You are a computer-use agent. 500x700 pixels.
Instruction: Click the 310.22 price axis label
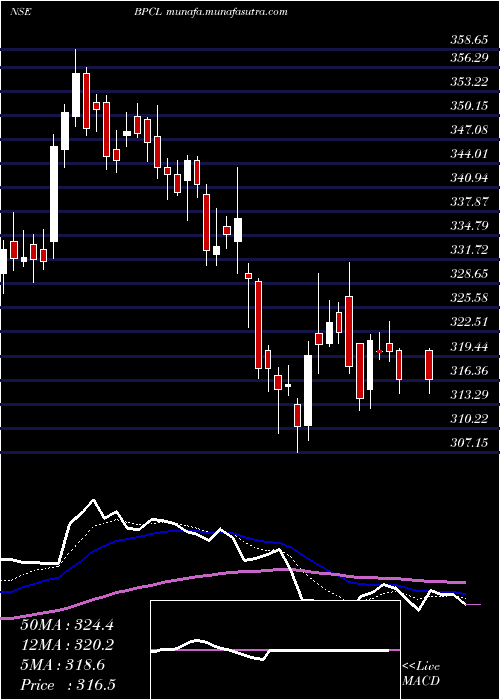coord(468,419)
